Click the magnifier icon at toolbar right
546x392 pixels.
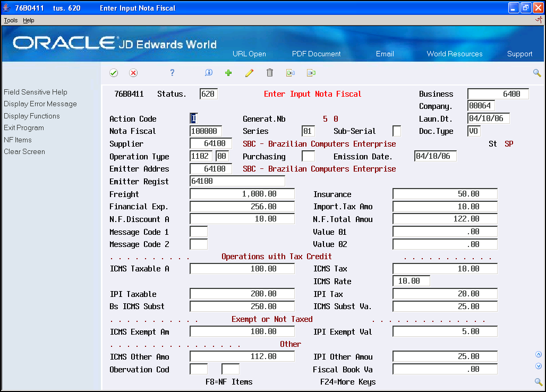tap(537, 73)
